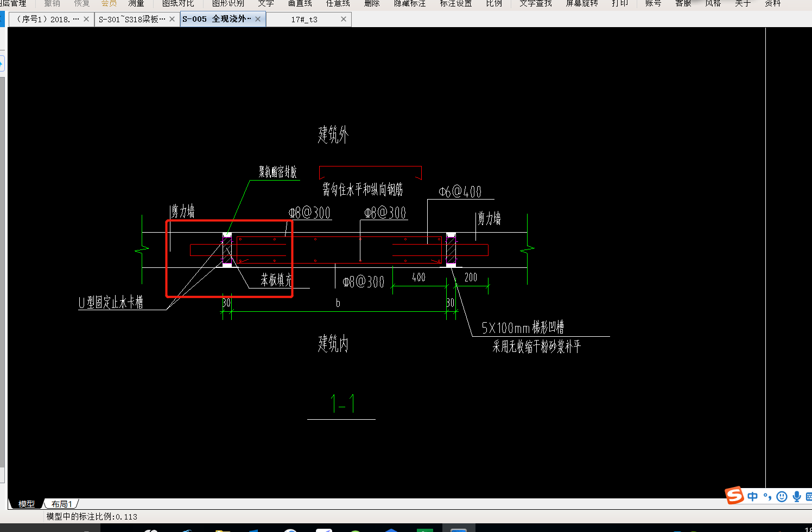Switch to the 模型 model space tab
The height and width of the screenshot is (532, 812).
pos(26,504)
